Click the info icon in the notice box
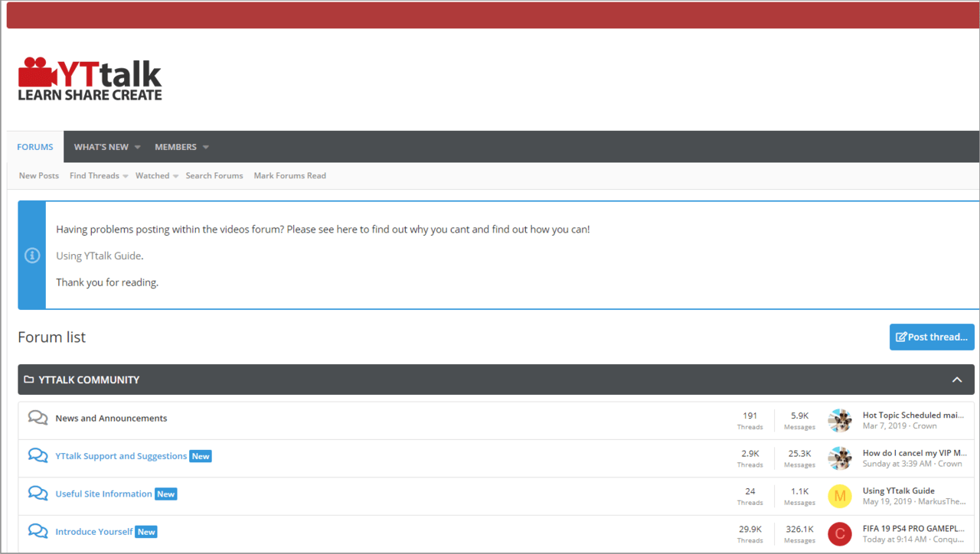The image size is (980, 554). 32,256
